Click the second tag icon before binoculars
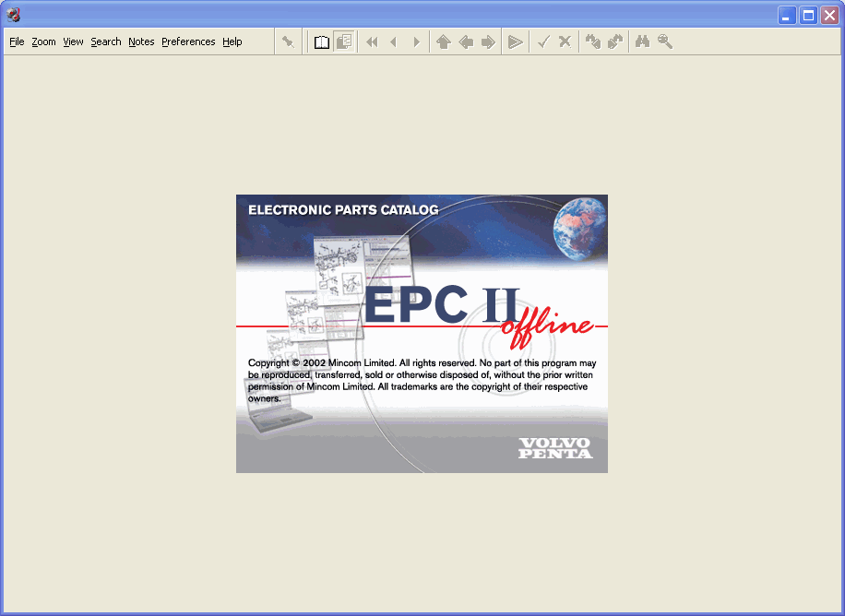The height and width of the screenshot is (616, 845). pyautogui.click(x=615, y=41)
